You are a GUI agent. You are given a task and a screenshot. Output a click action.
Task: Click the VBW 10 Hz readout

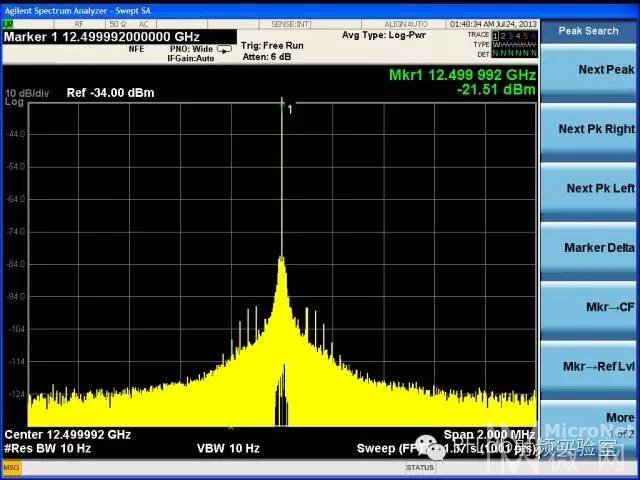228,449
